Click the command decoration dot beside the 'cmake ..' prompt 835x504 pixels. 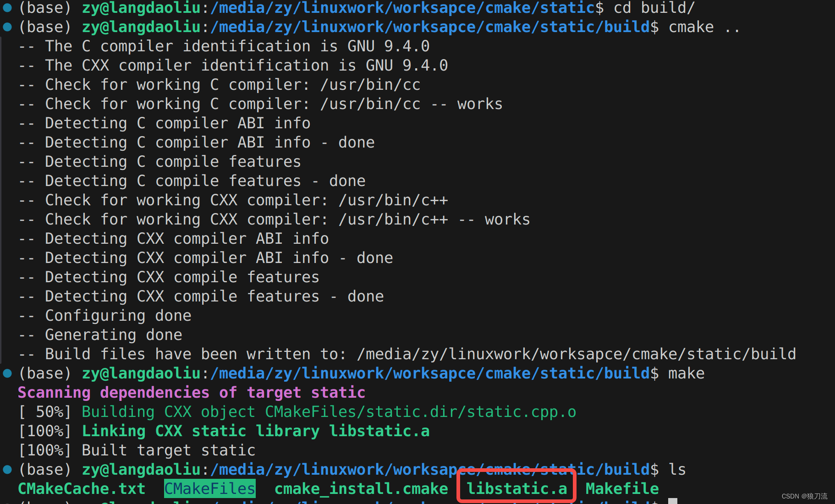click(x=7, y=27)
